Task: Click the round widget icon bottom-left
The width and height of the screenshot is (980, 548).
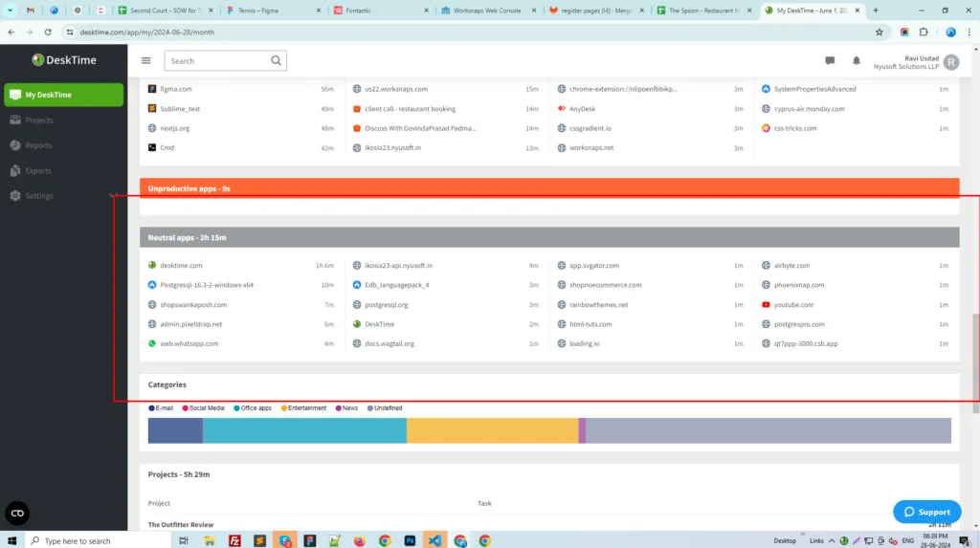Action: (17, 513)
